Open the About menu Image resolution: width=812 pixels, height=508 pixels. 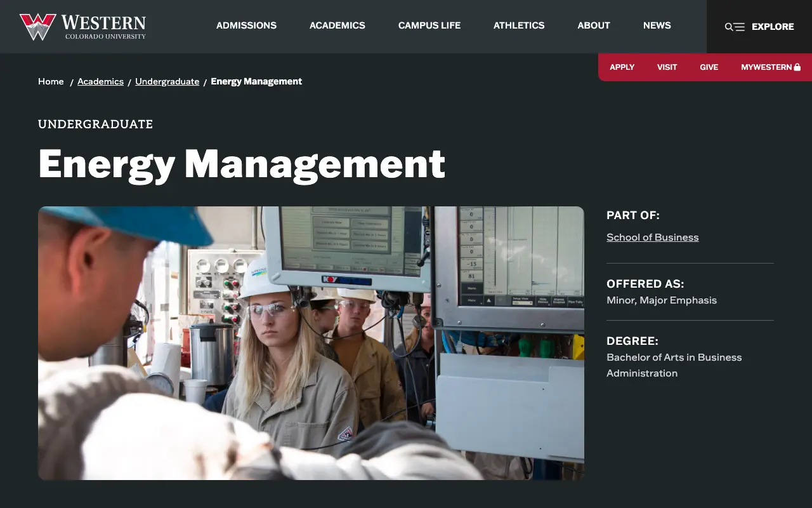click(x=594, y=25)
